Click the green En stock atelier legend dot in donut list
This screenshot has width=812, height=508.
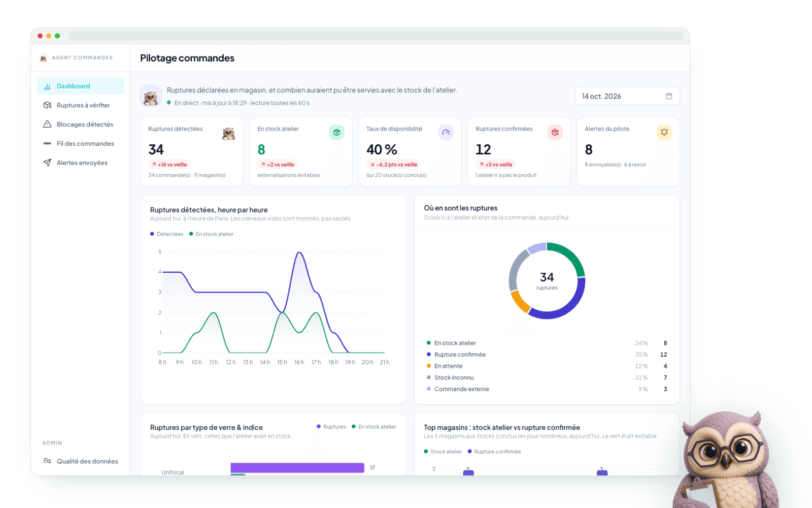429,343
